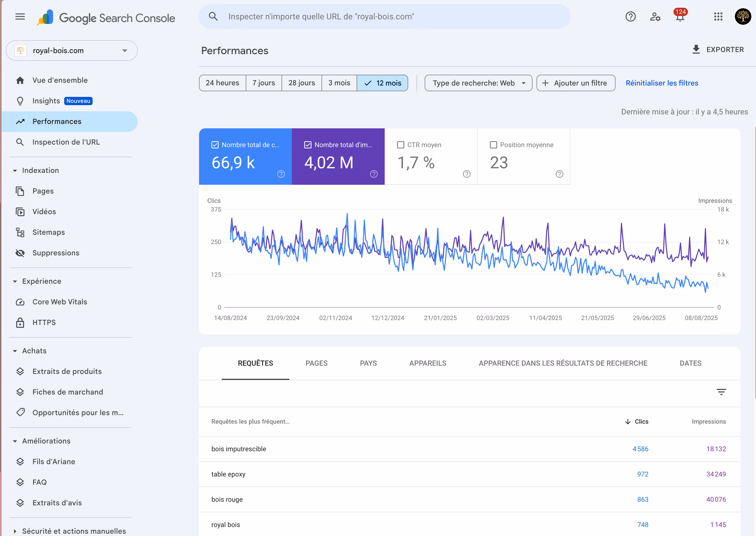Collapse the Indexation section
This screenshot has height=536, width=756.
(x=15, y=171)
